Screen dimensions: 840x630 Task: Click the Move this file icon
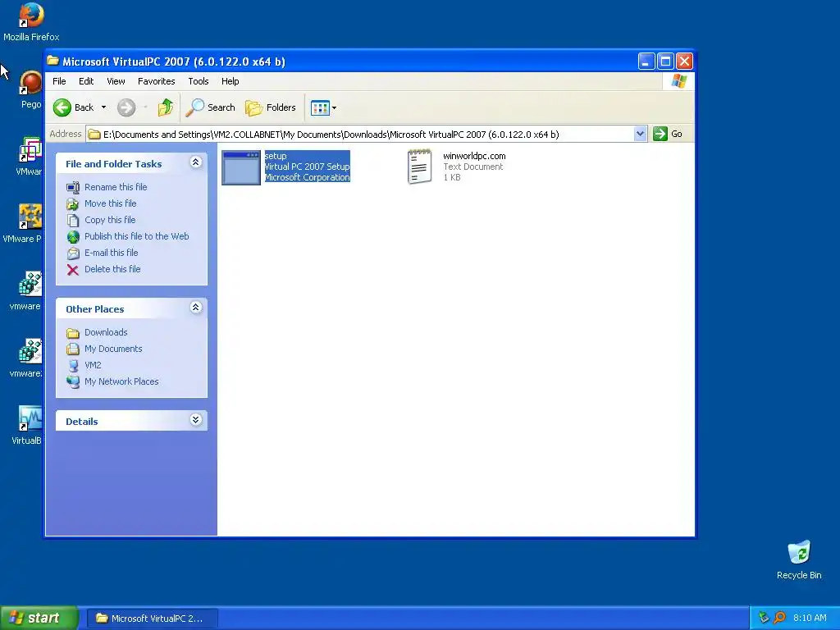click(x=73, y=203)
